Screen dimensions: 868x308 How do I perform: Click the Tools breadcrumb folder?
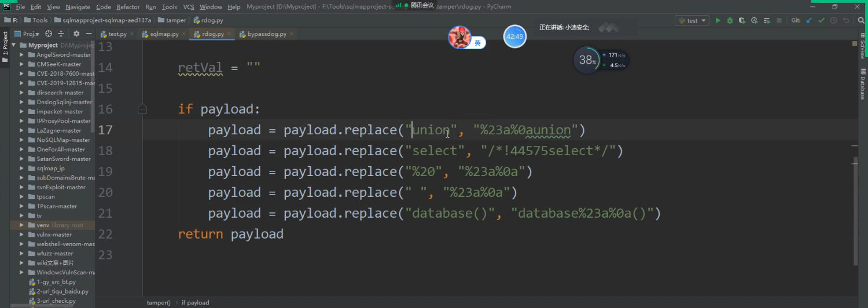tap(36, 20)
